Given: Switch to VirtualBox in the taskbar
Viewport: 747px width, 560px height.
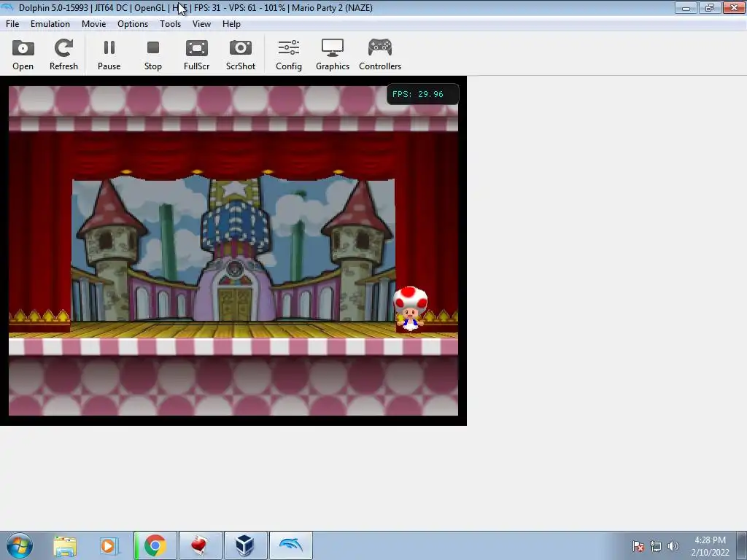Looking at the screenshot, I should [x=245, y=545].
